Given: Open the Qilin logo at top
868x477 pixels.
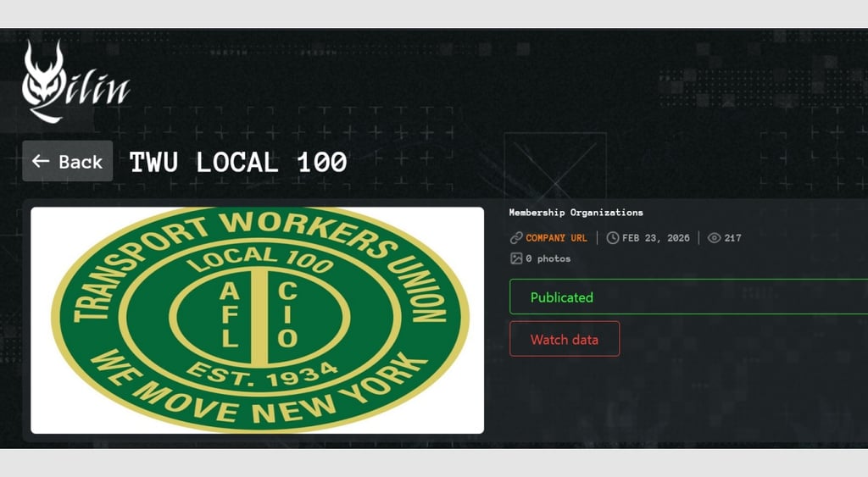Looking at the screenshot, I should click(75, 81).
